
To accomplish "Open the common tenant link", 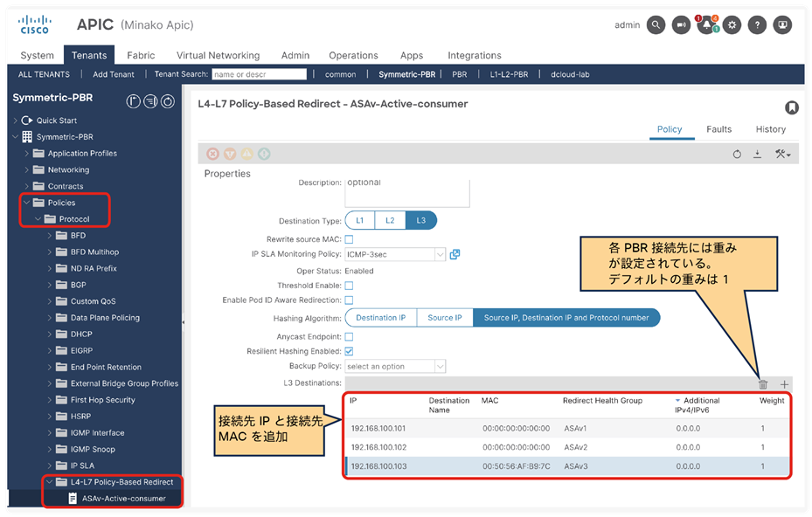I will point(340,74).
